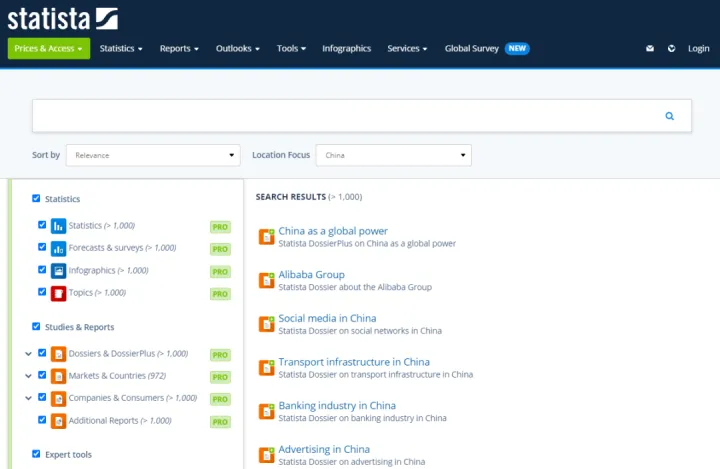Open the Prices & Access dropdown
720x469 pixels.
point(49,48)
